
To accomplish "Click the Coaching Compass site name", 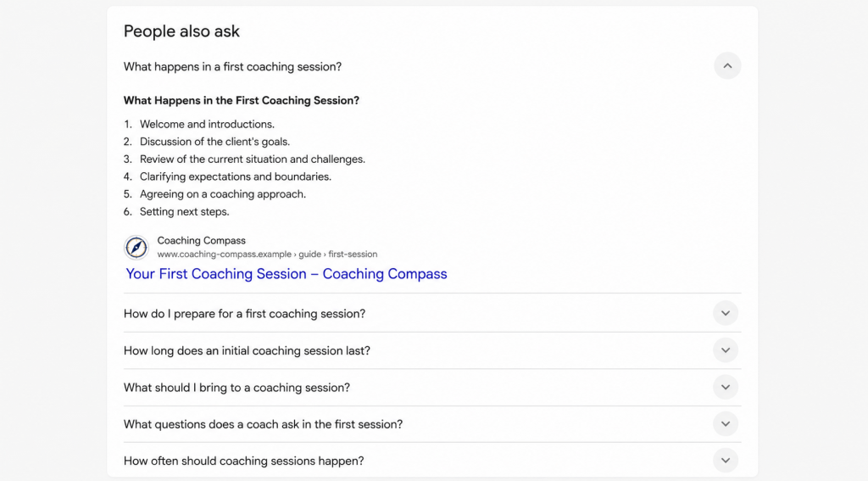I will (x=202, y=241).
